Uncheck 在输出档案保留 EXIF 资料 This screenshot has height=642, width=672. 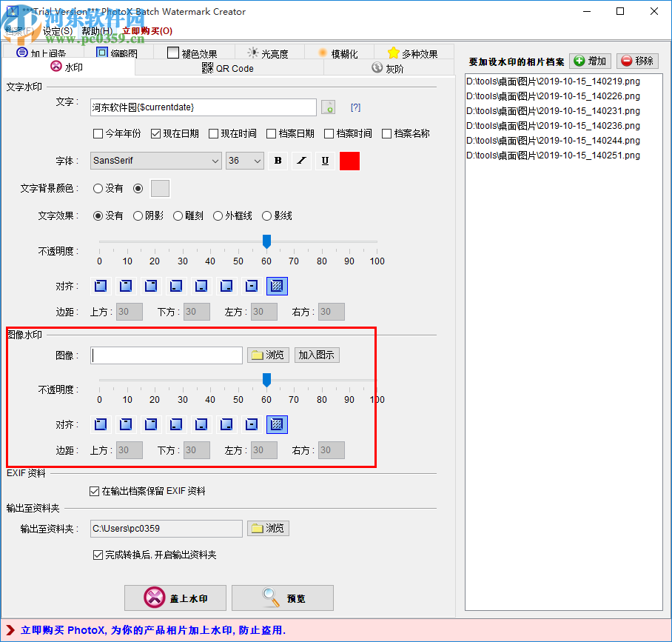tap(95, 490)
